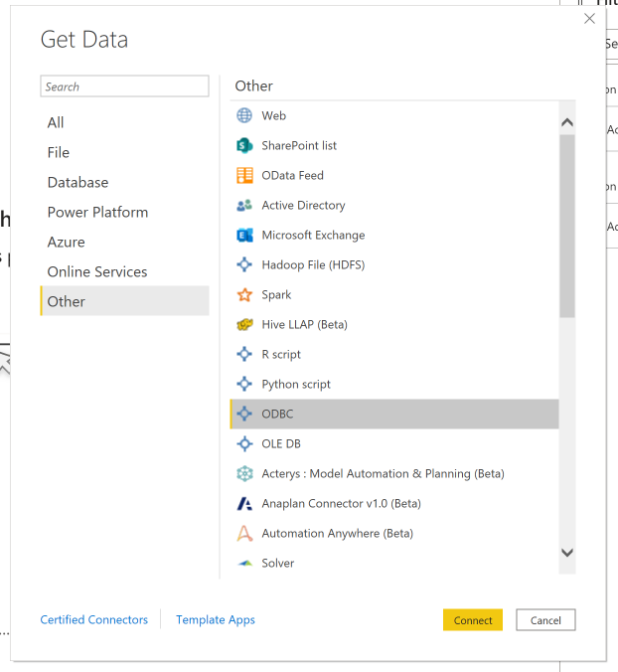618x672 pixels.
Task: Choose the OData Feed text
Action: click(x=292, y=175)
